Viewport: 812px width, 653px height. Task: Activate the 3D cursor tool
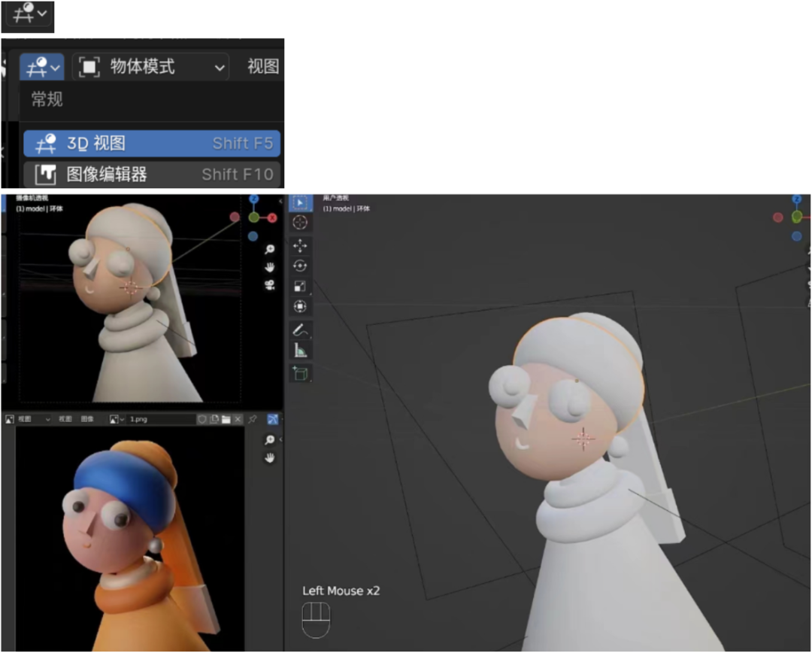click(300, 223)
